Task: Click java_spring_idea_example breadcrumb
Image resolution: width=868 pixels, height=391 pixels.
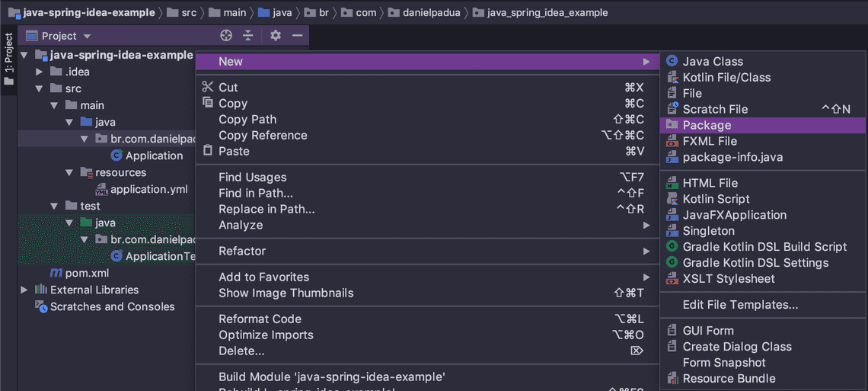Action: [x=541, y=13]
